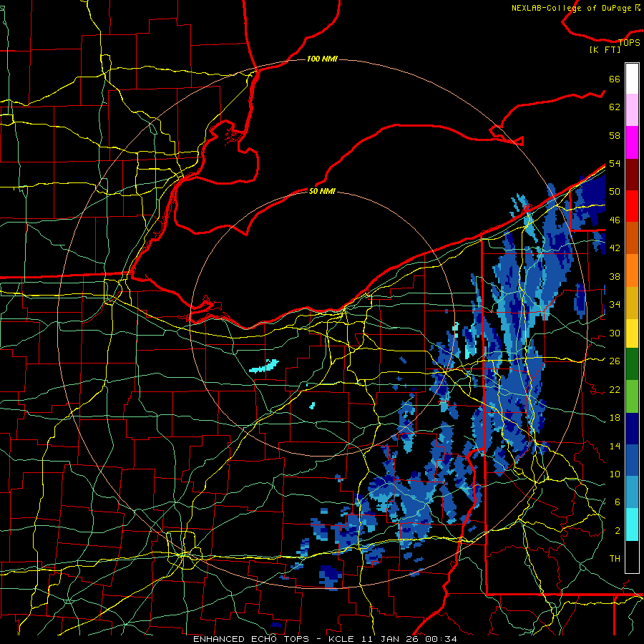644x644 pixels.
Task: Click the legend value 10
Action: [x=615, y=474]
